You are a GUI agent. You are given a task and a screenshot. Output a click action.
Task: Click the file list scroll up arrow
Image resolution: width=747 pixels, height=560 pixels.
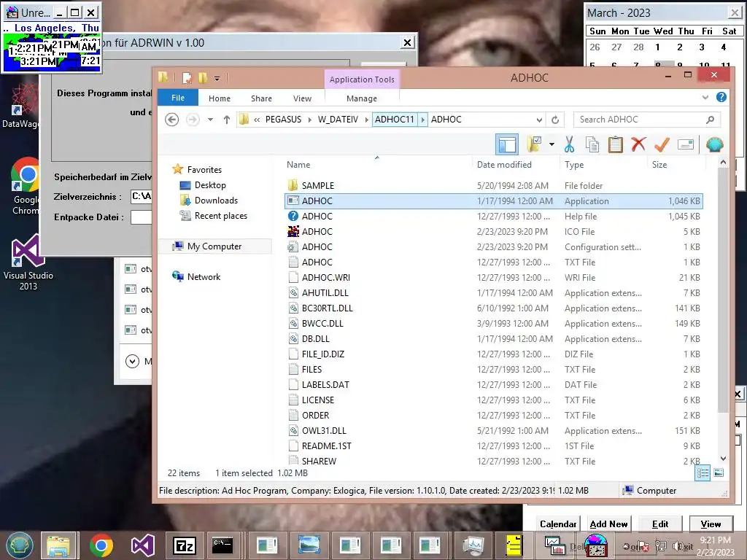pyautogui.click(x=723, y=163)
